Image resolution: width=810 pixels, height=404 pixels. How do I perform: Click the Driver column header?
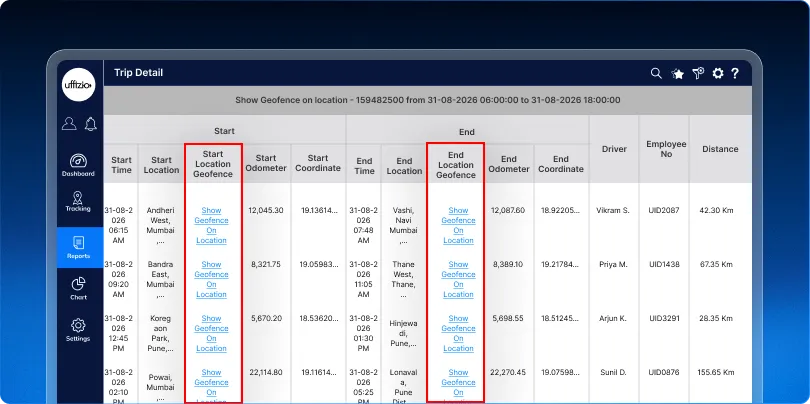pyautogui.click(x=614, y=149)
